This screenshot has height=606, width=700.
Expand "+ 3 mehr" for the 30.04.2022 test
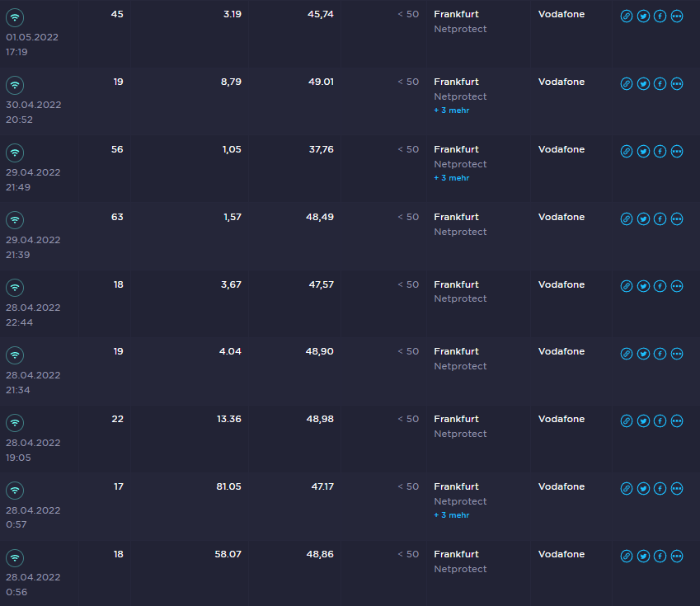[451, 110]
